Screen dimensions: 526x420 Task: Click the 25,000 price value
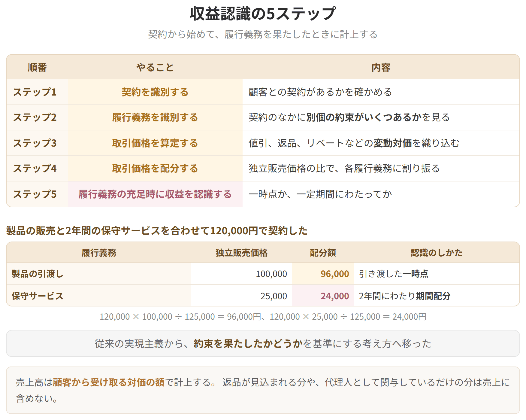pyautogui.click(x=274, y=296)
